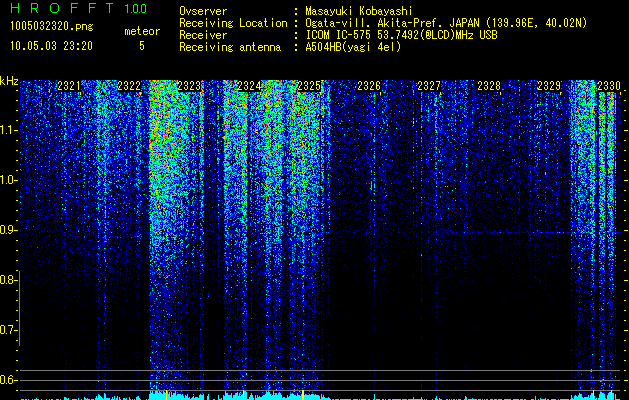Click the ICOM IC-575 receiver text
Image resolution: width=629 pixels, height=400 pixels.
(x=401, y=35)
